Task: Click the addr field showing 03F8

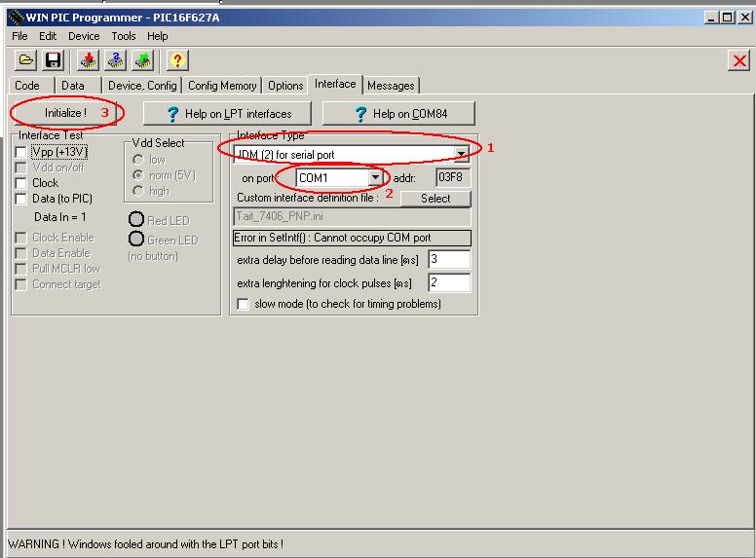Action: pyautogui.click(x=453, y=177)
